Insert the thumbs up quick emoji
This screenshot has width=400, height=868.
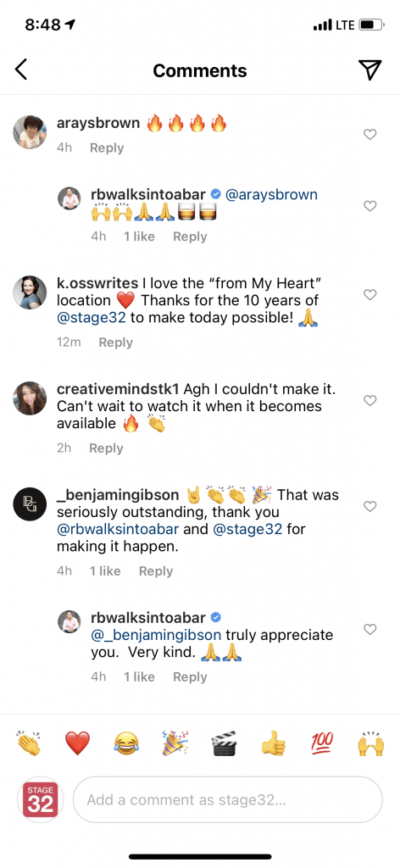[x=273, y=743]
